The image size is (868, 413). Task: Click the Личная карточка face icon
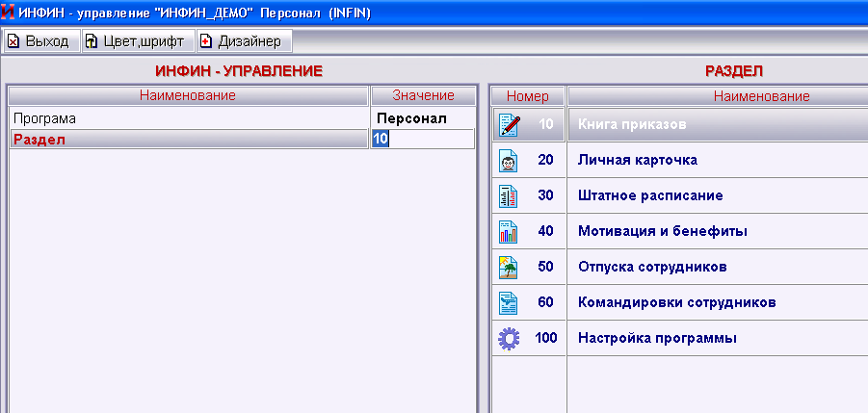point(508,161)
